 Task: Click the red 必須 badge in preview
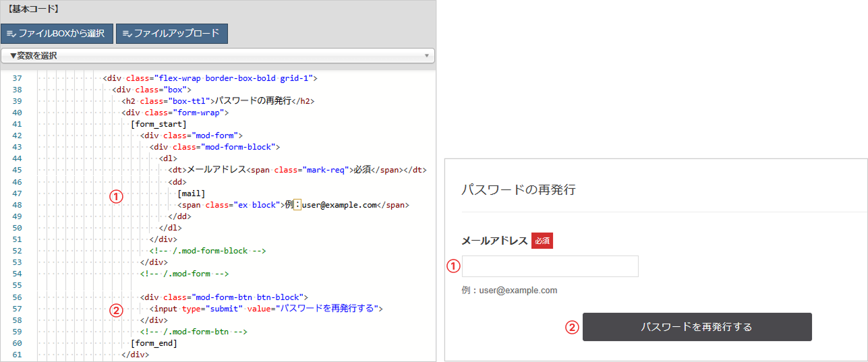tap(542, 241)
